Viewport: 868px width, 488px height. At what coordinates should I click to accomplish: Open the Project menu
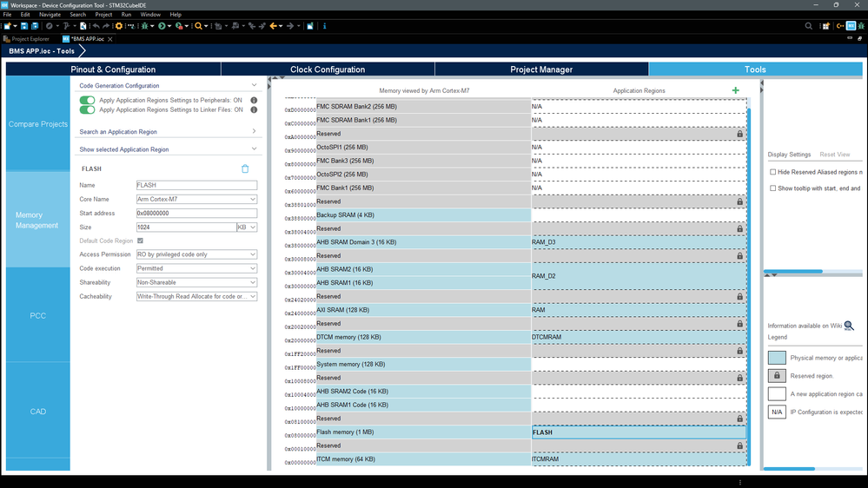103,15
